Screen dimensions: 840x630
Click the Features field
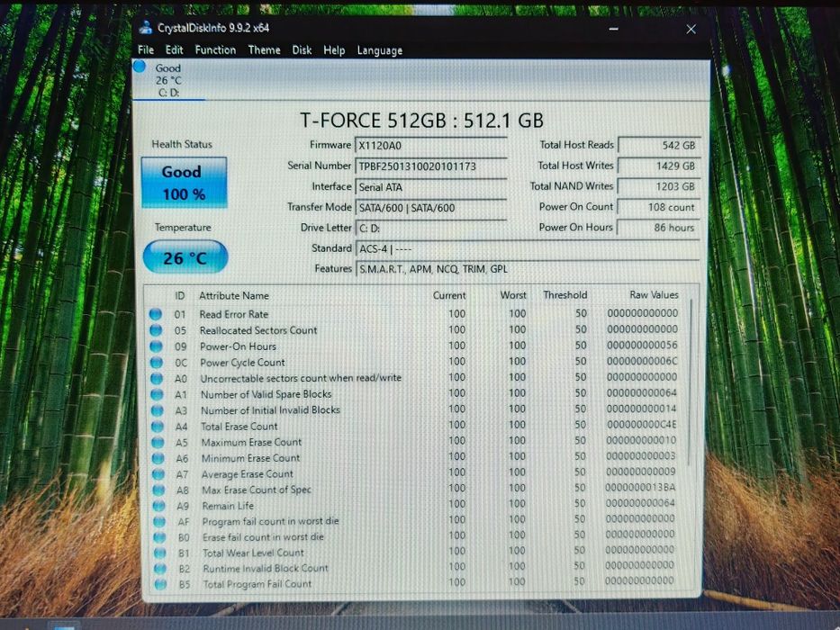point(528,269)
